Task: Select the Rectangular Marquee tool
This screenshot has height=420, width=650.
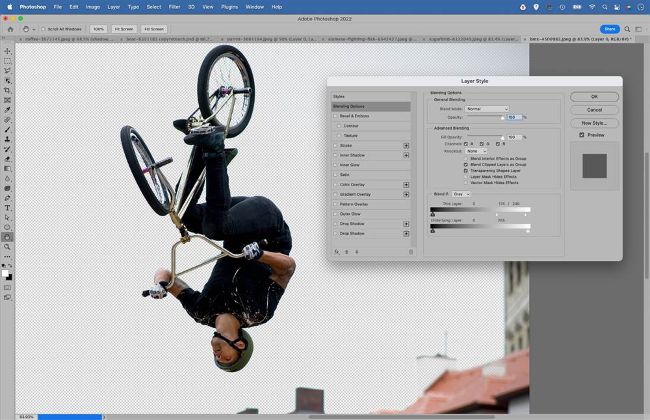Action: click(x=8, y=61)
